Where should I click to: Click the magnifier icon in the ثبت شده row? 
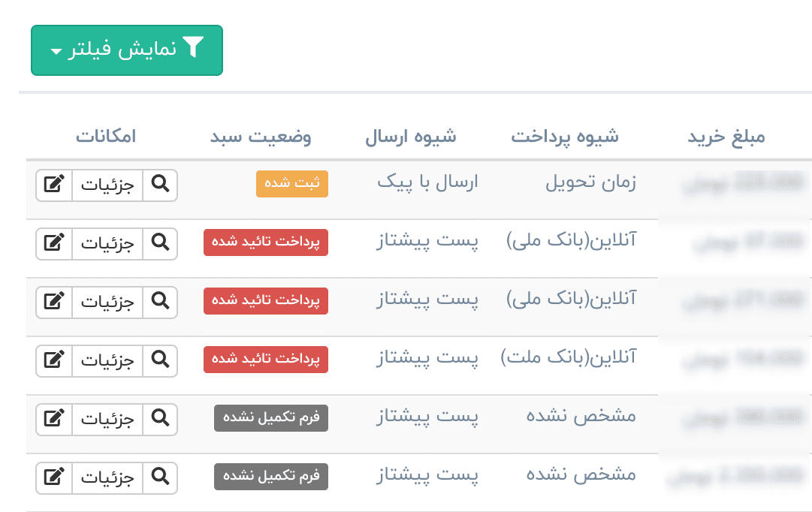(x=160, y=185)
